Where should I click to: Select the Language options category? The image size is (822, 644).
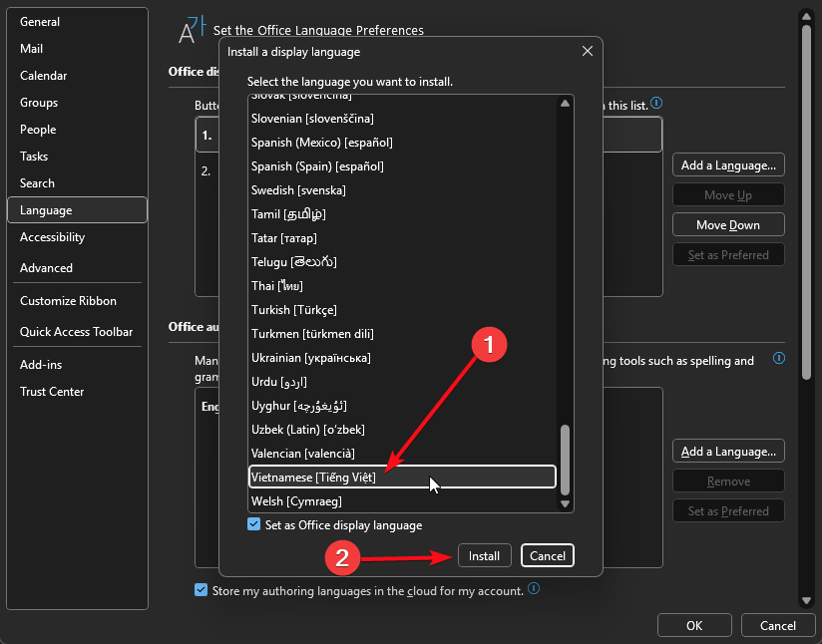pyautogui.click(x=78, y=210)
